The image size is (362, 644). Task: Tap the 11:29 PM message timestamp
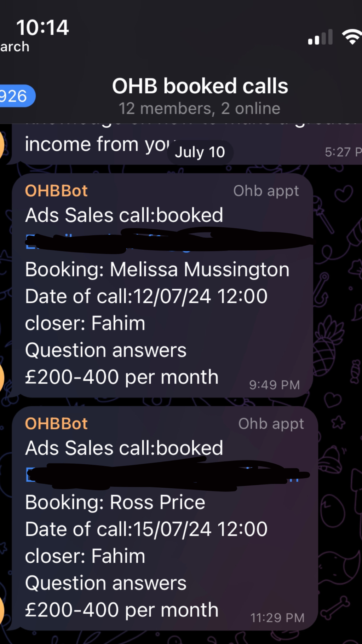click(x=277, y=618)
